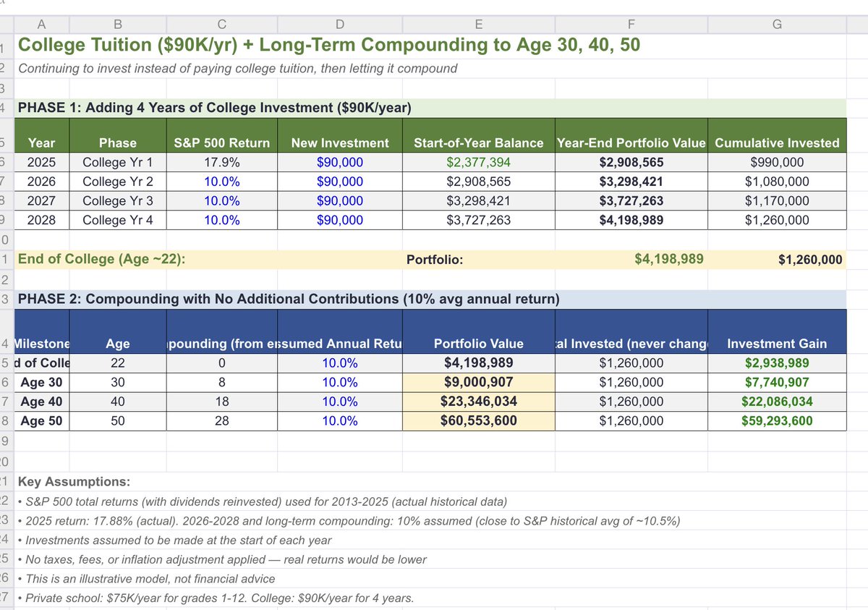
Task: Click the Cumulative Invested column header cell
Action: click(776, 143)
